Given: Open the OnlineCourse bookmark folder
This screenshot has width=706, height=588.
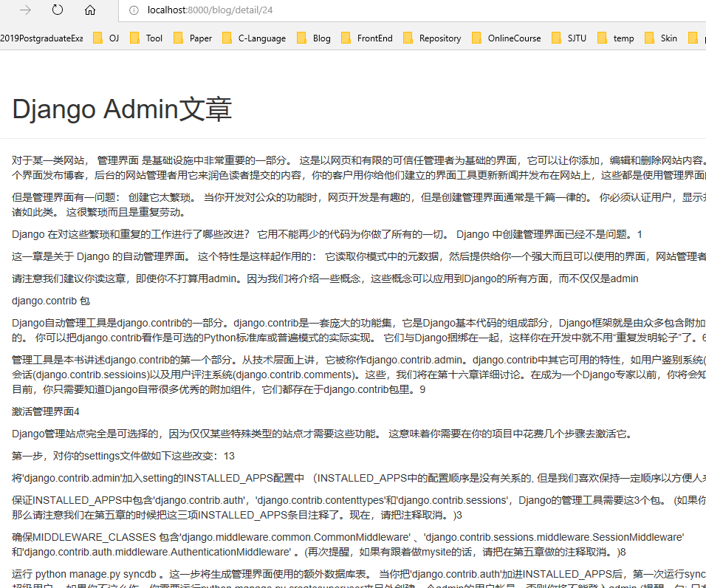Looking at the screenshot, I should [507, 38].
